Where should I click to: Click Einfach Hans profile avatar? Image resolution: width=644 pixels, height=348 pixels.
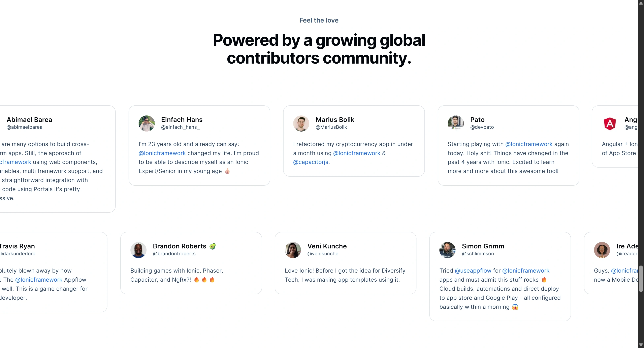(x=147, y=124)
